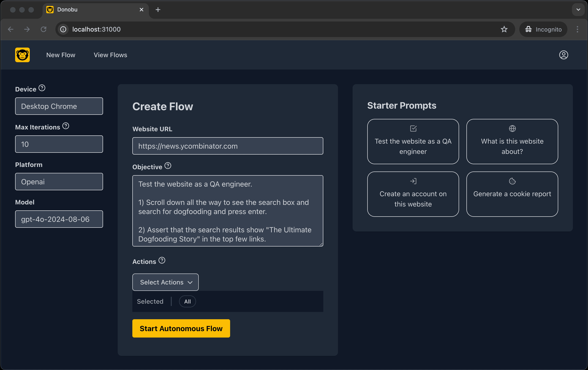
Task: Open the tab search chevron dropdown
Action: point(578,10)
